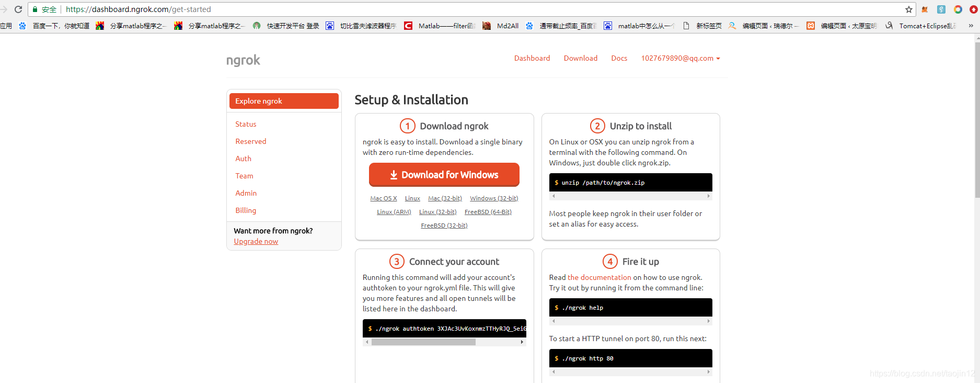The height and width of the screenshot is (383, 980).
Task: Open the Docs nav link
Action: coord(619,58)
